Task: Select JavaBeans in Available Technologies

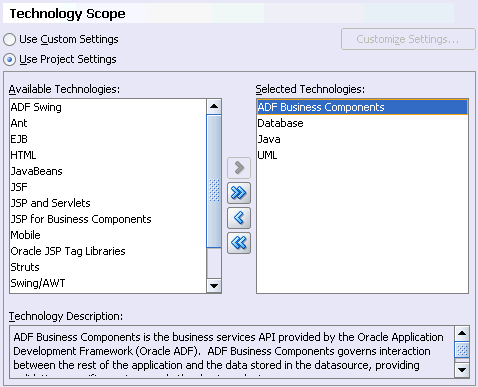Action: tap(108, 171)
